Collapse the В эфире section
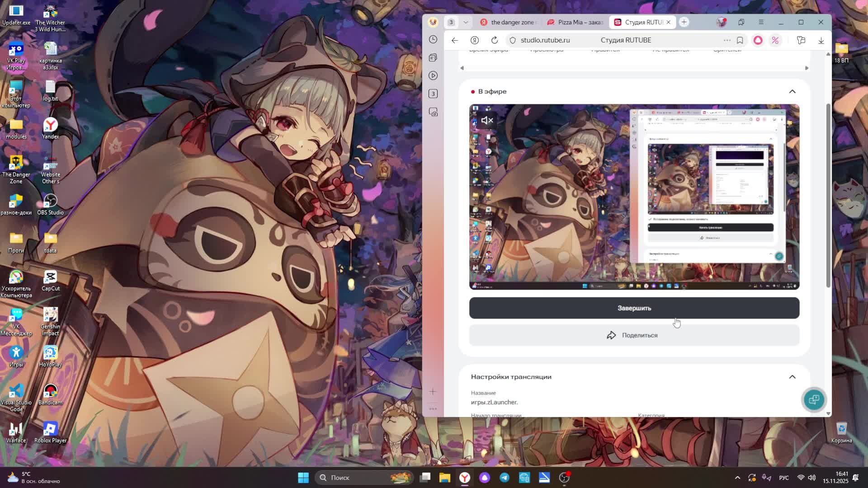Screen dimensions: 868x488 coord(792,91)
